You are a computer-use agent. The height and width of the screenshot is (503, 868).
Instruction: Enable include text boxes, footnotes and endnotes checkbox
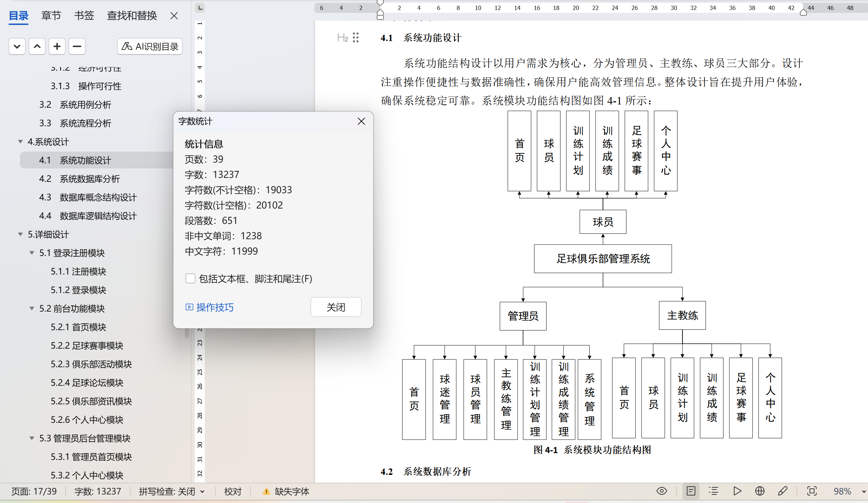(191, 278)
